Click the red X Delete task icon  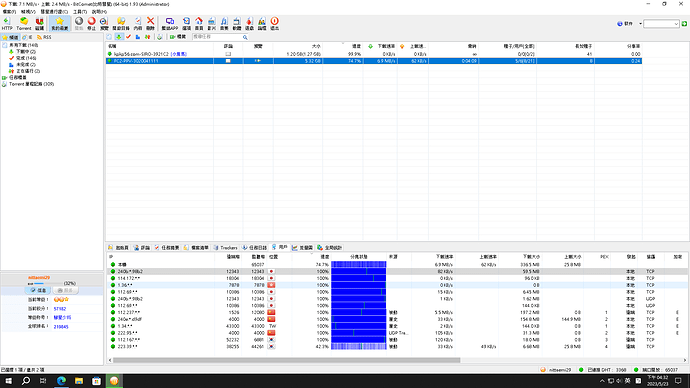(x=150, y=23)
